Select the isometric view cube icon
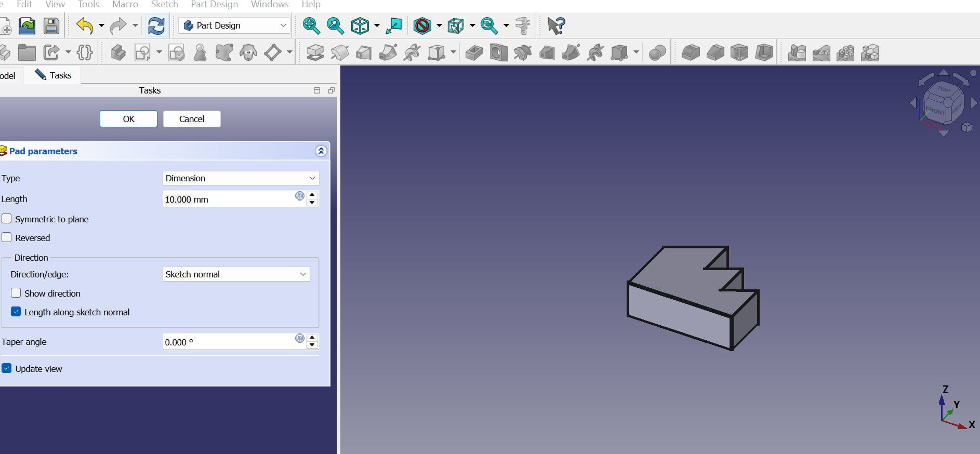This screenshot has height=454, width=980. coord(360,25)
